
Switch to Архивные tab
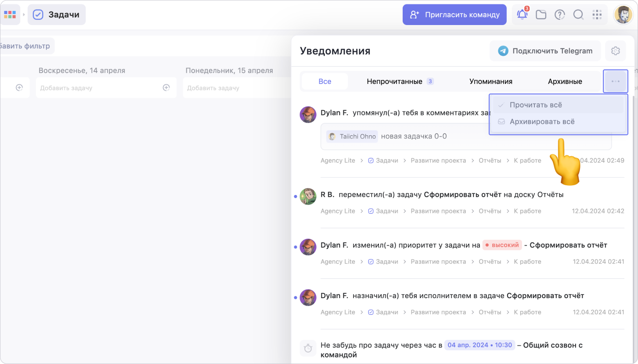tap(565, 81)
